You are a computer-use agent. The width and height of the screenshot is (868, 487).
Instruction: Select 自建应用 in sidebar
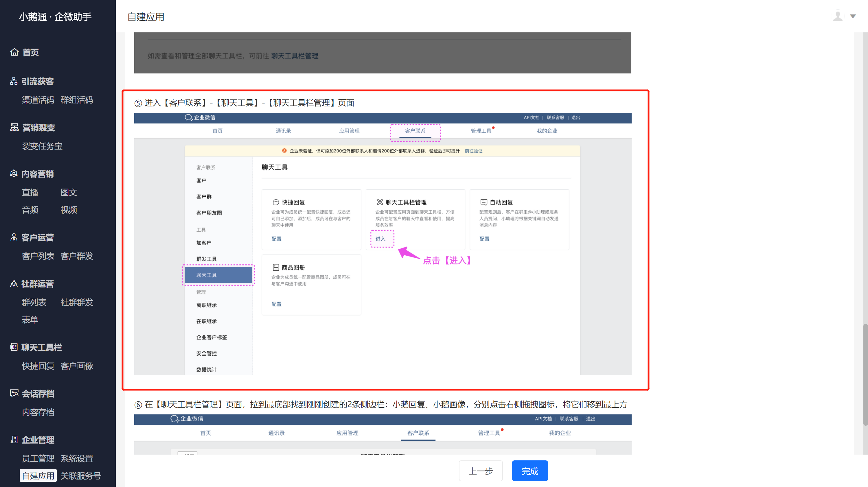[x=38, y=475]
